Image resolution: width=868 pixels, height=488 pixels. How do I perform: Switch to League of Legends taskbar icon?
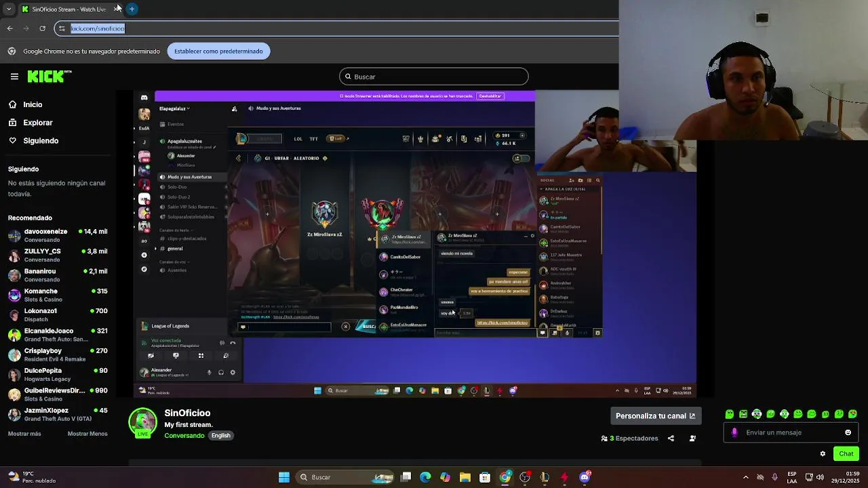545,477
